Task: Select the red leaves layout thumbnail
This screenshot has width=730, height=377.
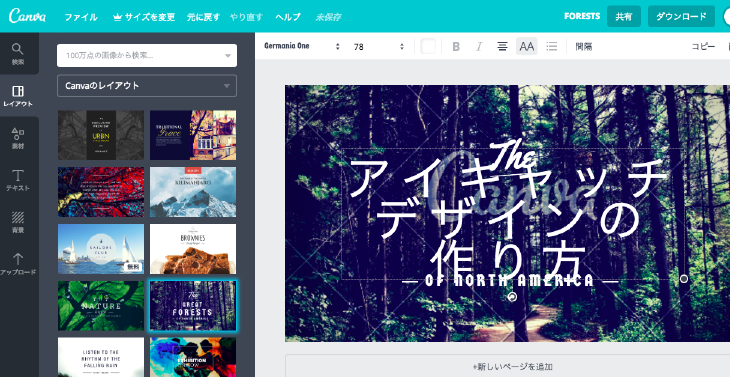Action: point(101,192)
